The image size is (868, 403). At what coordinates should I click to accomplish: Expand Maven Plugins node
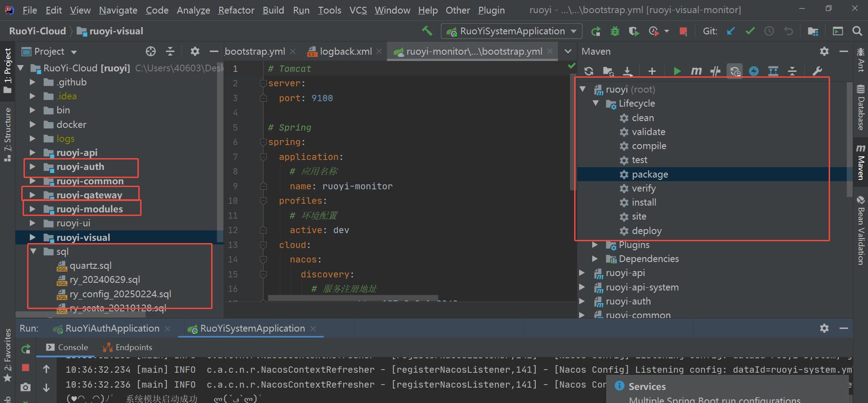click(595, 245)
